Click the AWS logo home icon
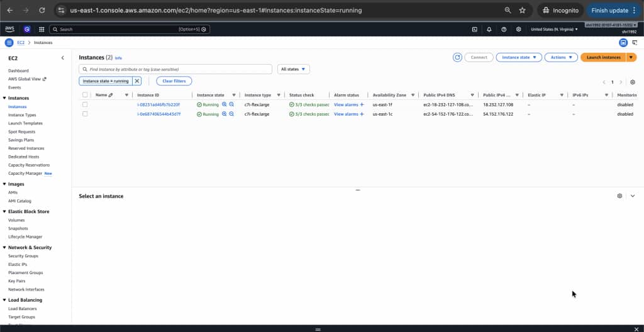Screen dimensions: 644x332 pyautogui.click(x=10, y=29)
